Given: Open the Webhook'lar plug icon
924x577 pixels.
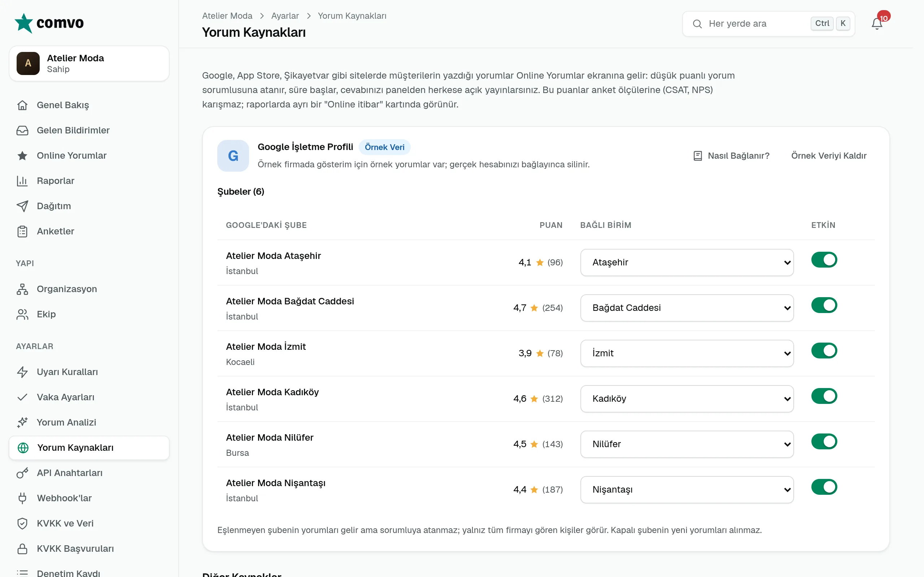Looking at the screenshot, I should pos(22,498).
